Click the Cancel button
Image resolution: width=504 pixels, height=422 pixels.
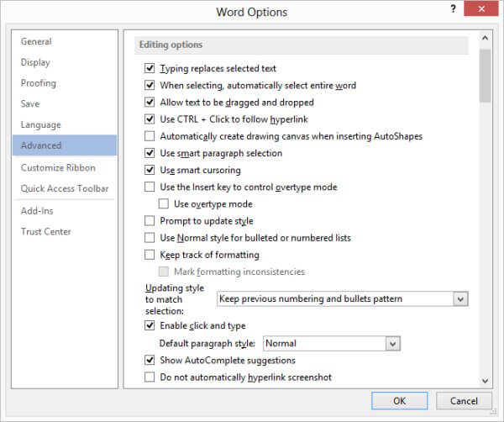(464, 401)
